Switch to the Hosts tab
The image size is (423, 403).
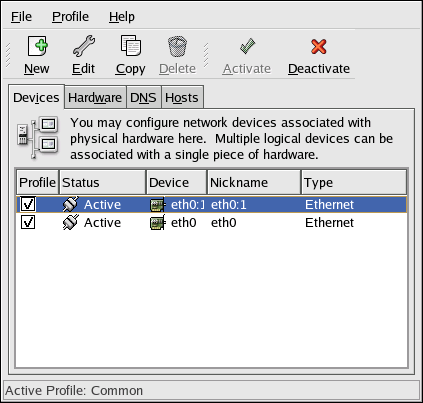coord(182,97)
